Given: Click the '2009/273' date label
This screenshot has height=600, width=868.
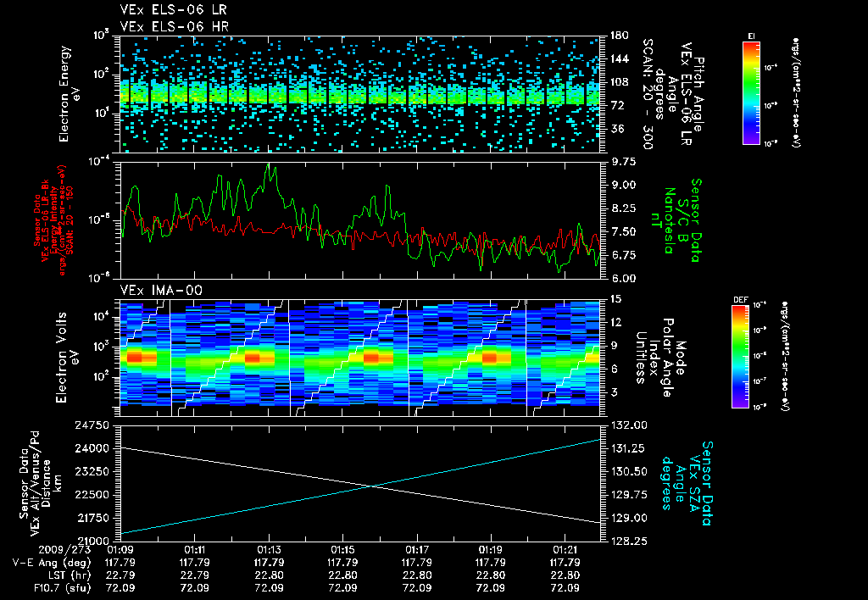Looking at the screenshot, I should click(64, 550).
